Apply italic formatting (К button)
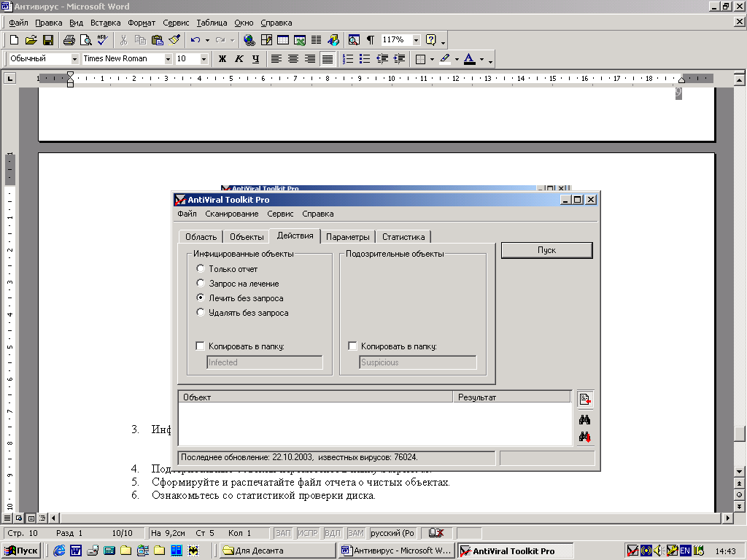 coord(239,59)
